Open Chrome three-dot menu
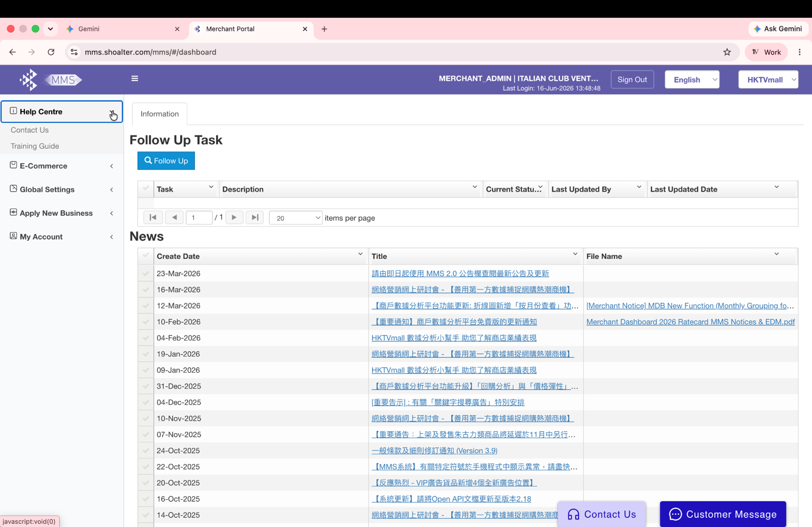This screenshot has width=812, height=527. [799, 52]
